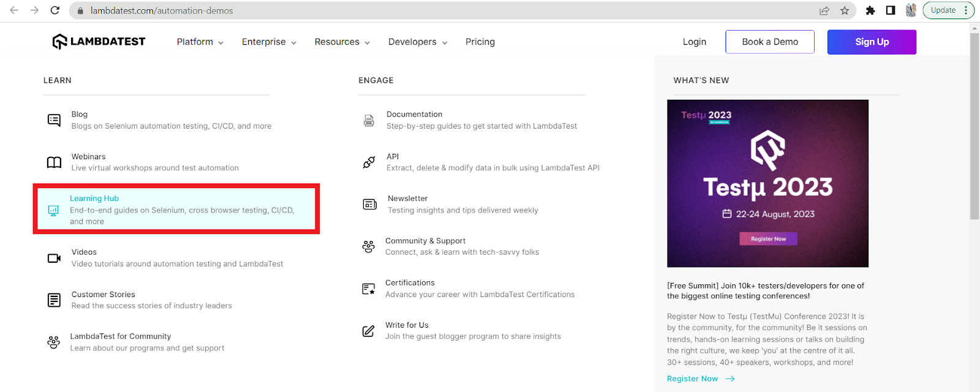Viewport: 980px width, 392px height.
Task: Open the API link
Action: [393, 157]
